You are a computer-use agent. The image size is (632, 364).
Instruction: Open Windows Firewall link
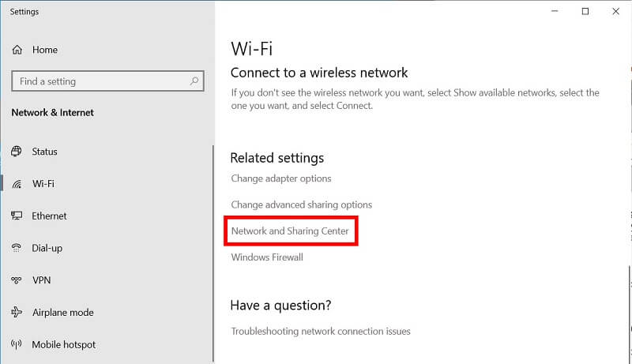(x=267, y=257)
